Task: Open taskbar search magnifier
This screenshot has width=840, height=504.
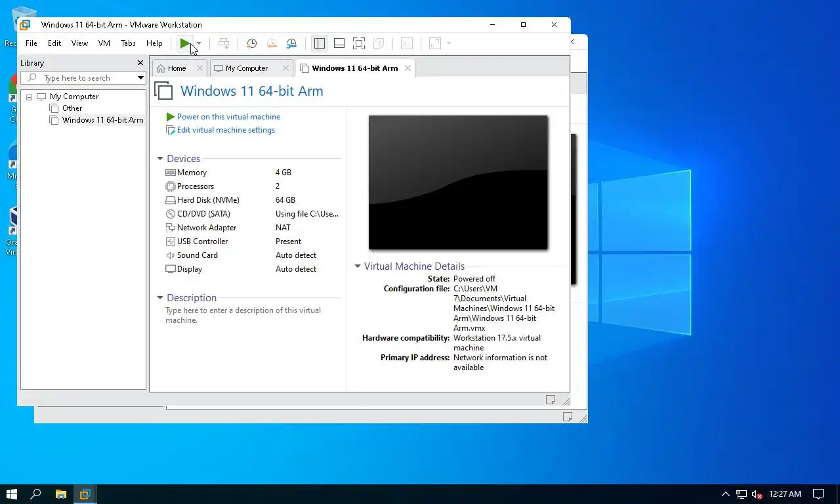Action: coord(36,494)
